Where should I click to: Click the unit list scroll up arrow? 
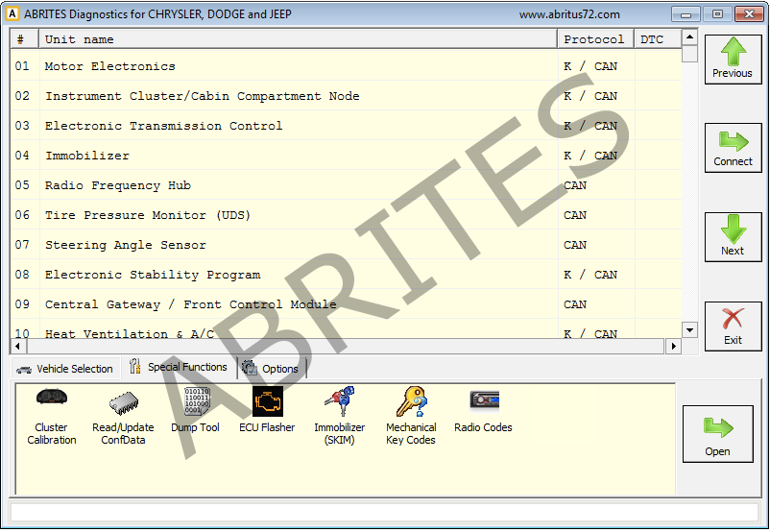pos(689,36)
